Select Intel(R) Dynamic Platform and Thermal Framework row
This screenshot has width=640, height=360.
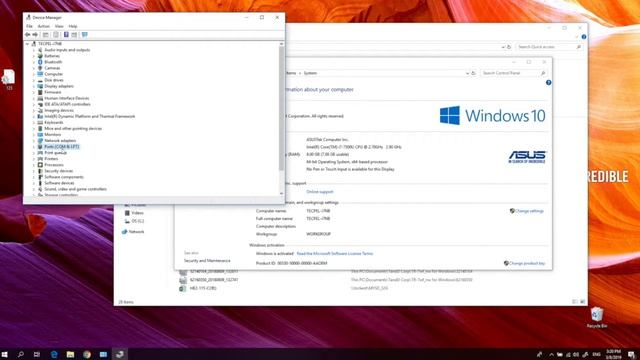click(x=89, y=116)
